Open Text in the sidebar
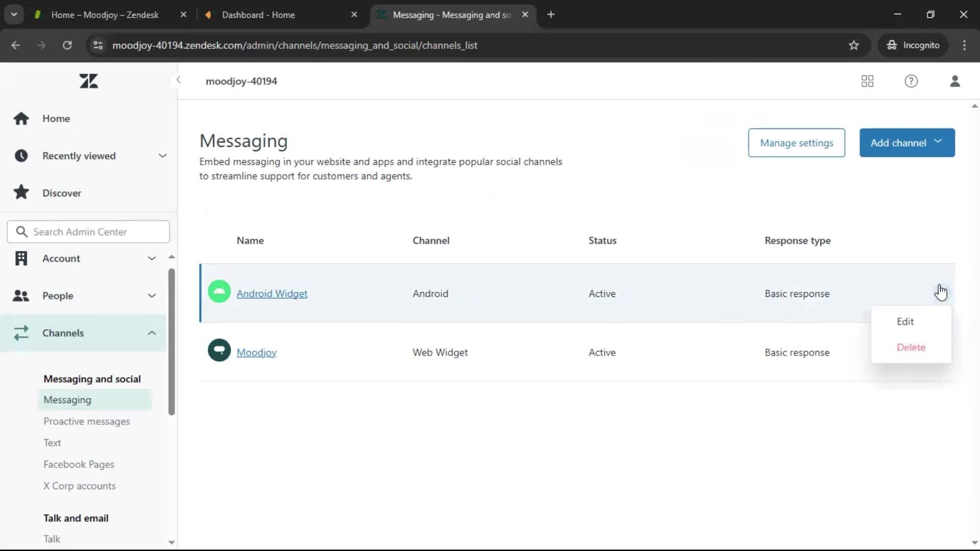The width and height of the screenshot is (980, 551). (x=52, y=443)
